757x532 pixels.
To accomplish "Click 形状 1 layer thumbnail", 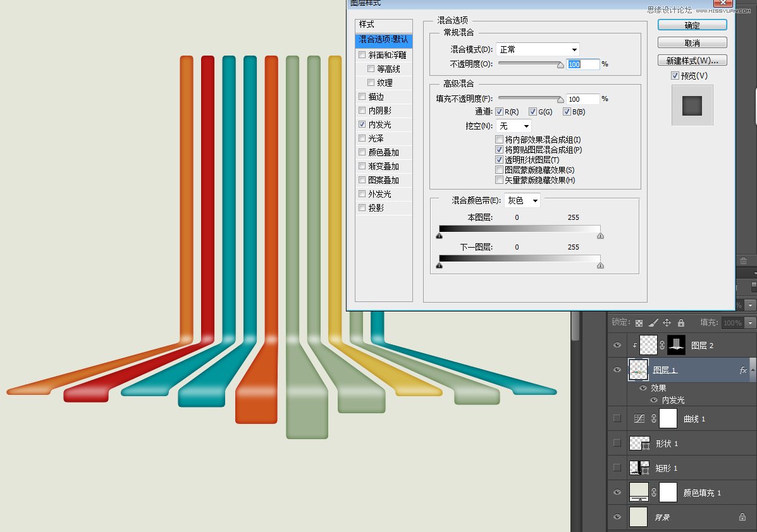I will (x=639, y=444).
